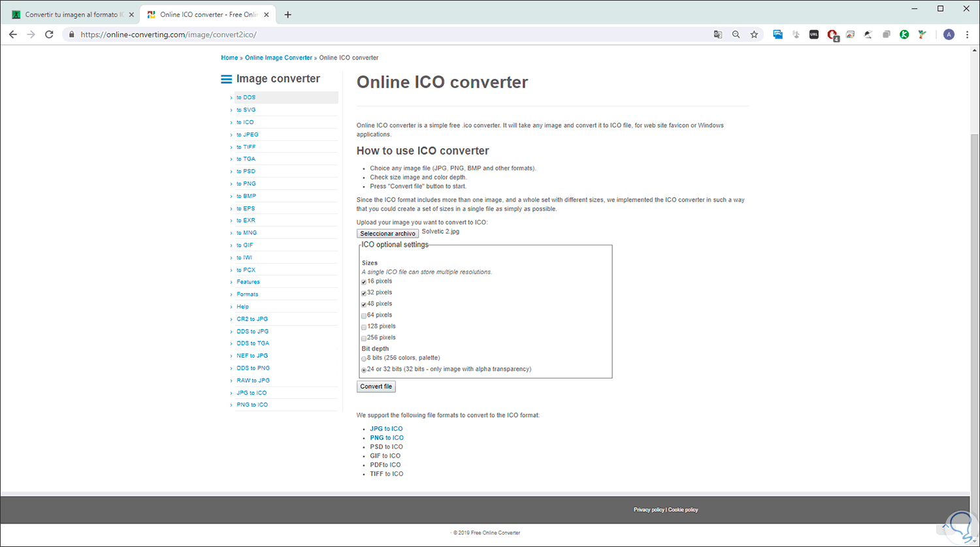Click the hamburger icon beside Image converter
The image size is (980, 547).
click(x=227, y=79)
